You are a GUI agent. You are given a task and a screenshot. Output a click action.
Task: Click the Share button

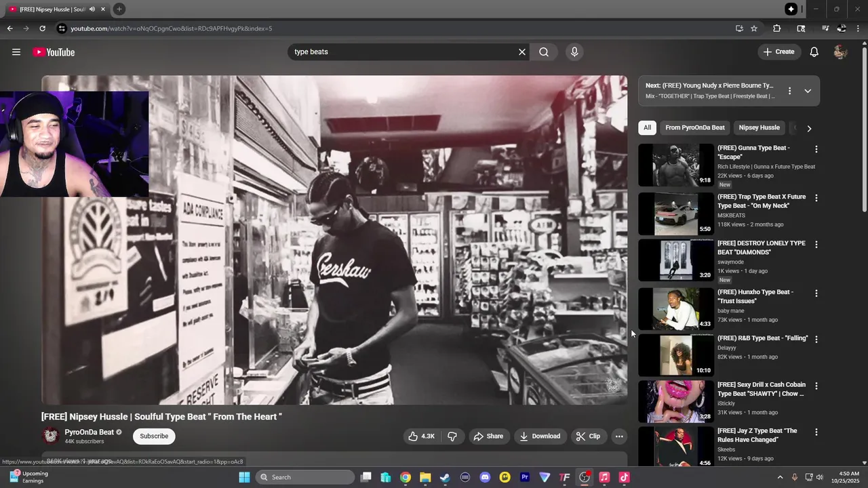click(488, 436)
